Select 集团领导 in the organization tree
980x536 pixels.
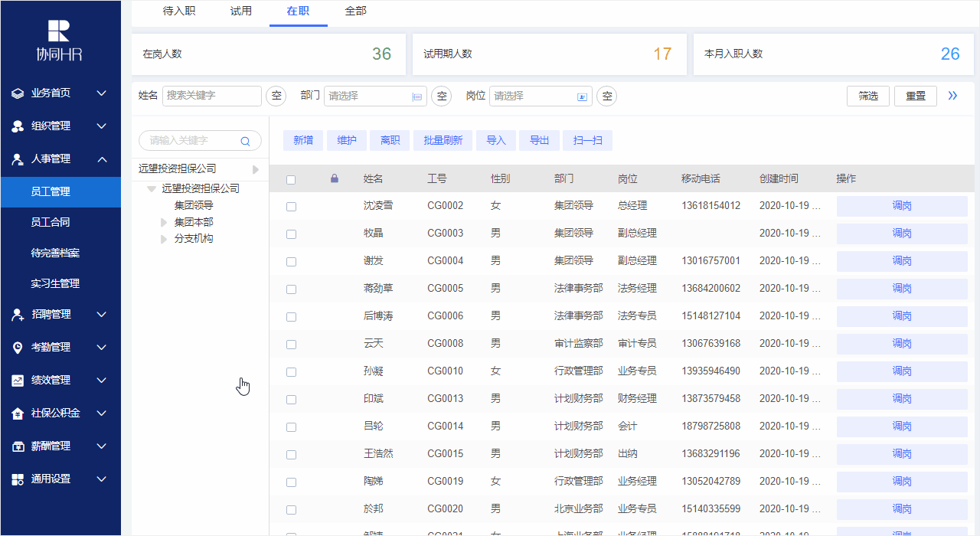pos(194,205)
